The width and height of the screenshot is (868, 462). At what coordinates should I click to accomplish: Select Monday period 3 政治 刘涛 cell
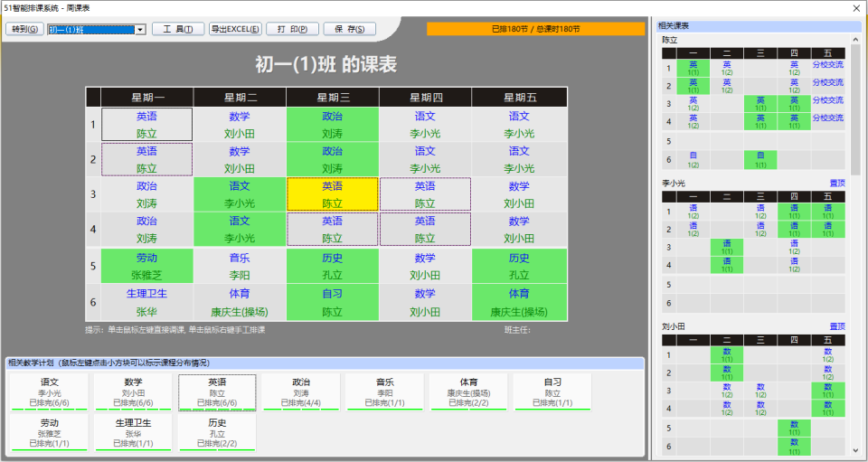[146, 194]
